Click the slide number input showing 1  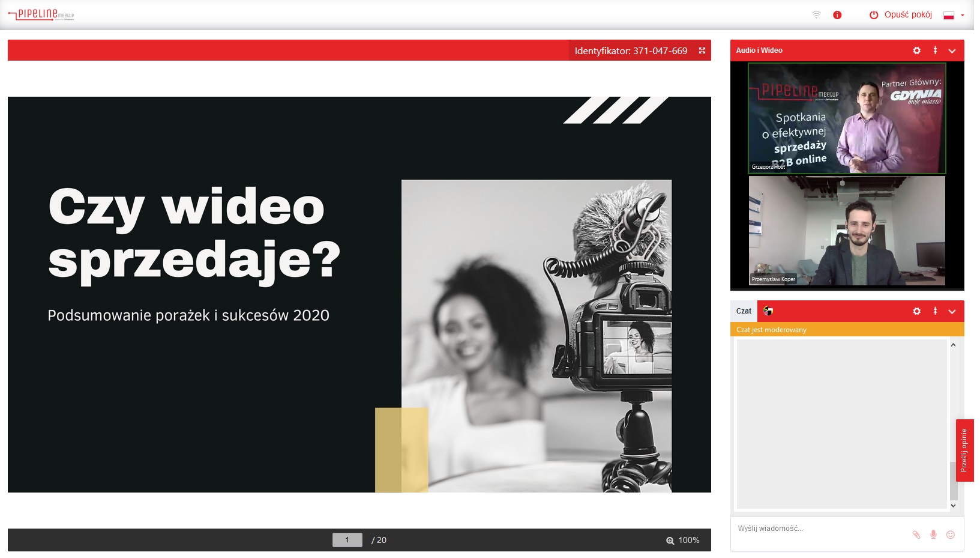point(347,540)
